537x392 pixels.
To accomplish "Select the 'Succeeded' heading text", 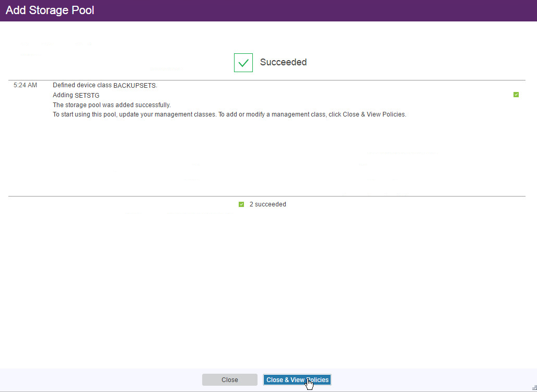I will [283, 62].
